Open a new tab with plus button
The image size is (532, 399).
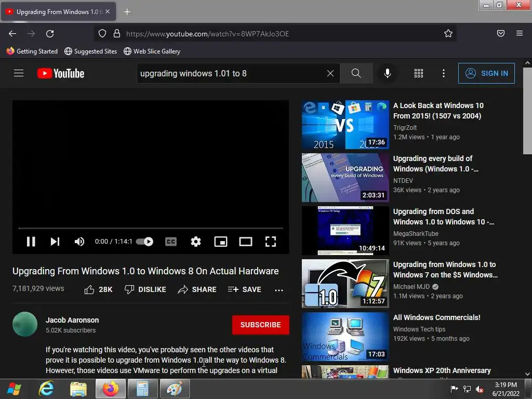(127, 12)
